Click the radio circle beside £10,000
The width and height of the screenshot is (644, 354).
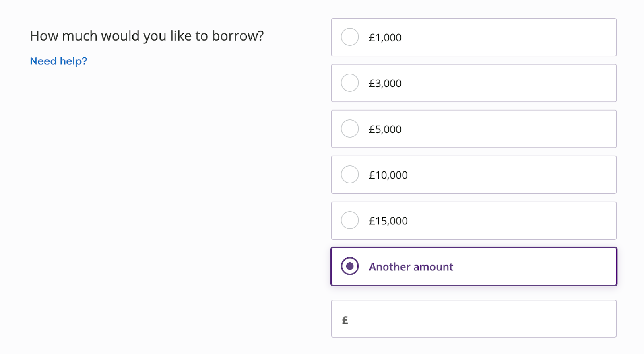click(x=350, y=175)
